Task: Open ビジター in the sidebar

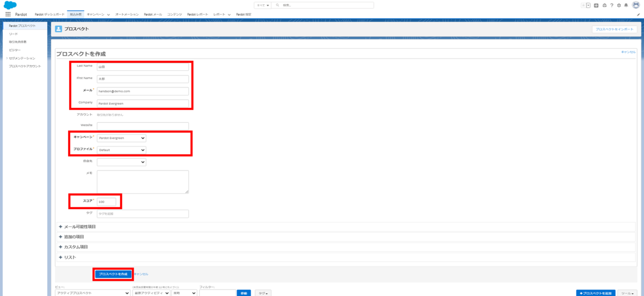Action: 14,50
